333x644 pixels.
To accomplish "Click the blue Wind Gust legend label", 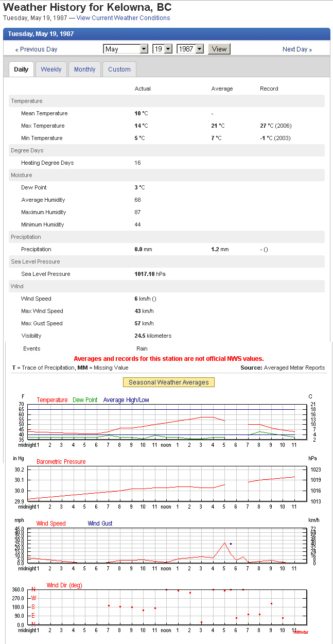I will pyautogui.click(x=100, y=524).
